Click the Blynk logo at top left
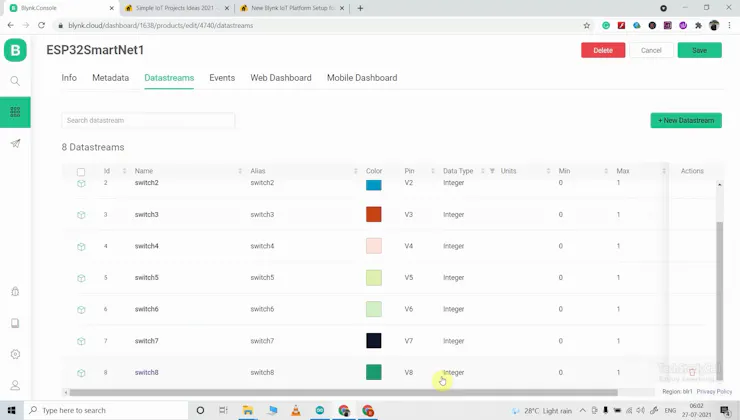The height and width of the screenshot is (420, 740). [x=15, y=50]
